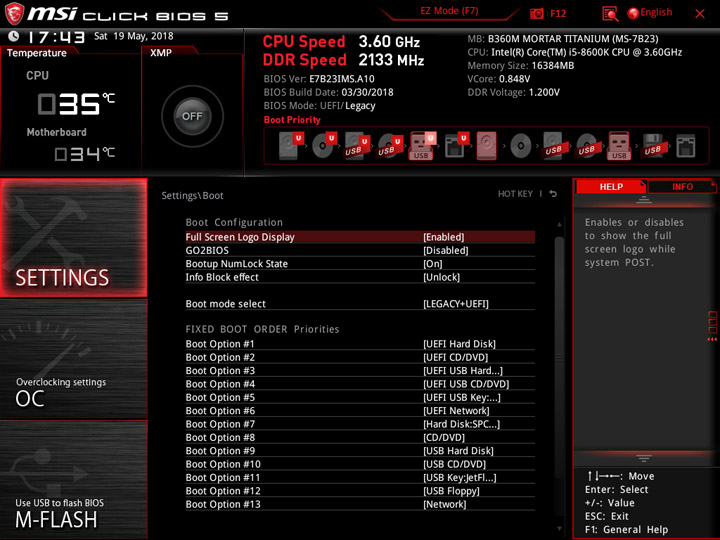Image resolution: width=720 pixels, height=540 pixels.
Task: Click scroll-up arrow of settings list
Action: 559,225
